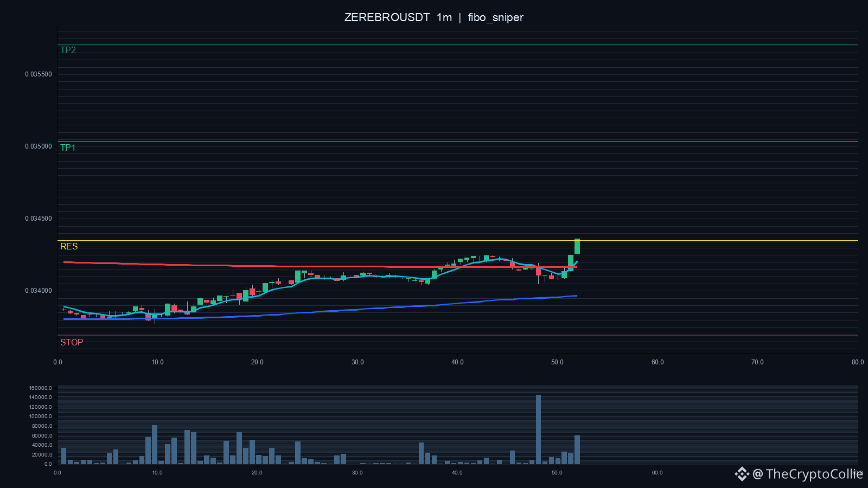Click 40.0 on the price chart time axis
Image resolution: width=868 pixels, height=488 pixels.
[x=457, y=362]
